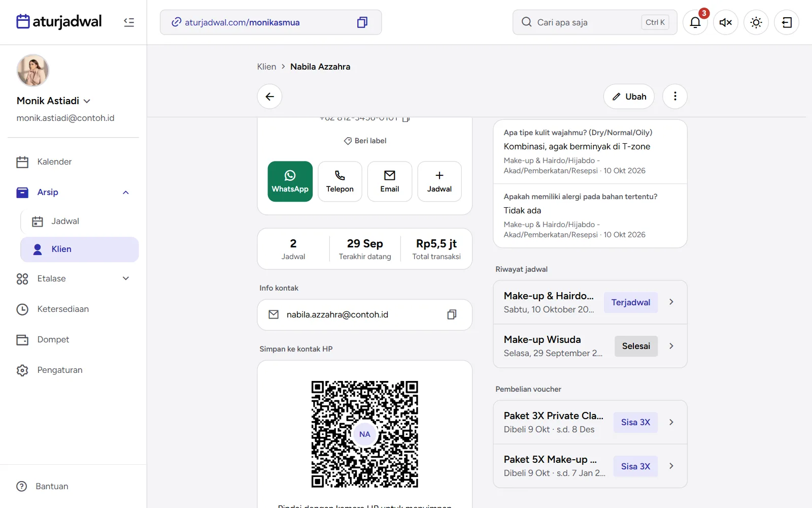Click the contact QR code
This screenshot has height=508, width=812.
tap(365, 434)
